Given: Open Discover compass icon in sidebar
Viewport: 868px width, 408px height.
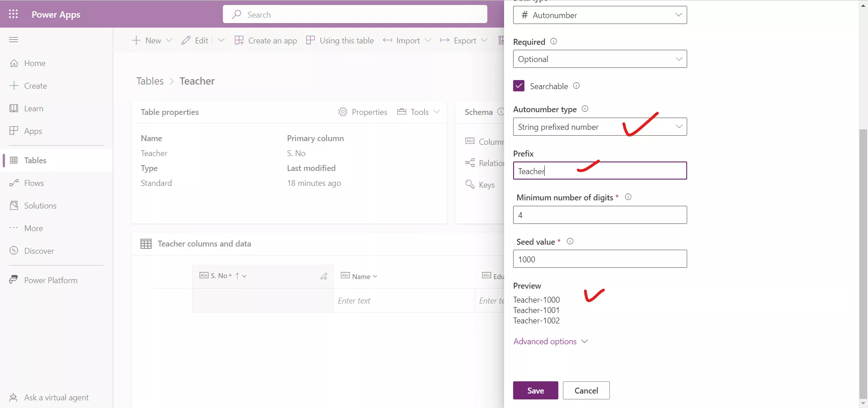Looking at the screenshot, I should coord(14,251).
